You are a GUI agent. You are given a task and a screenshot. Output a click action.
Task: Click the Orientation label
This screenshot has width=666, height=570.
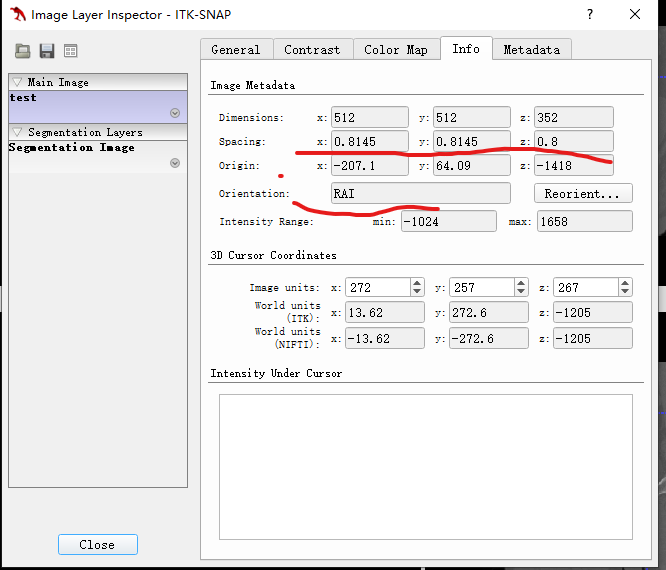pos(254,194)
